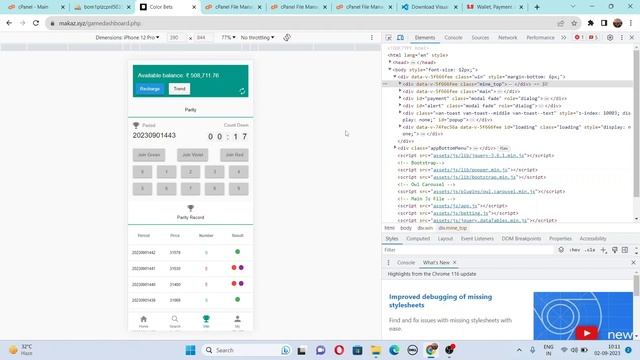Screen dimensions: 640x360
Task: Select the inspect element picker icon
Action: point(389,38)
